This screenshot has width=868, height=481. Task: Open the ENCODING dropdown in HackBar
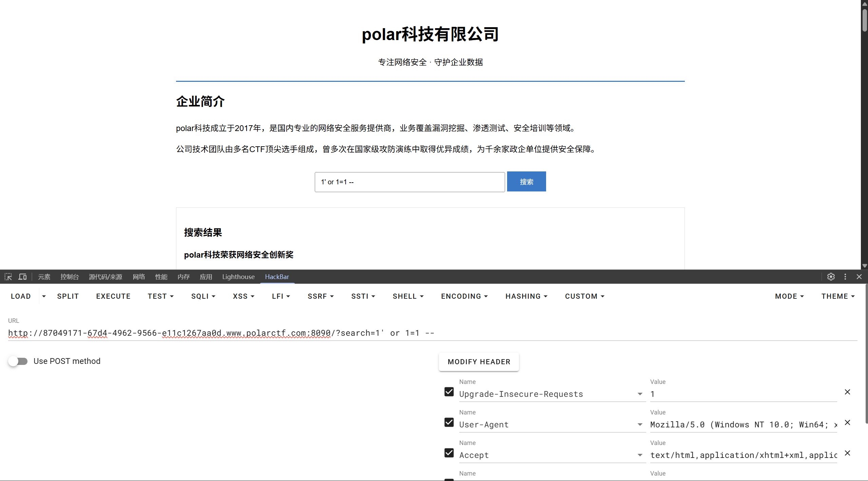pos(464,296)
